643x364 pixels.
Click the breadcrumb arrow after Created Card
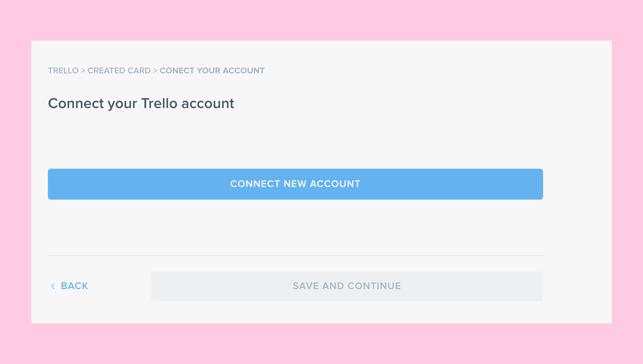155,71
